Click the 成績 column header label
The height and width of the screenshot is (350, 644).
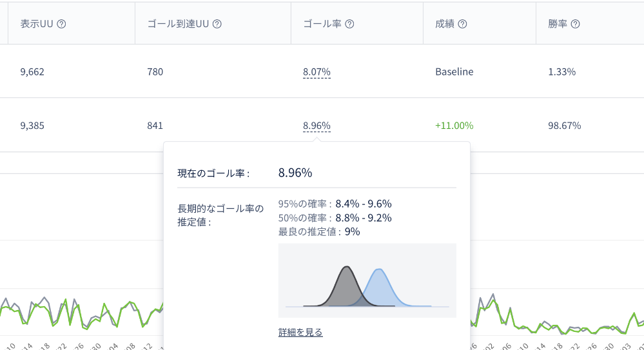pyautogui.click(x=445, y=24)
